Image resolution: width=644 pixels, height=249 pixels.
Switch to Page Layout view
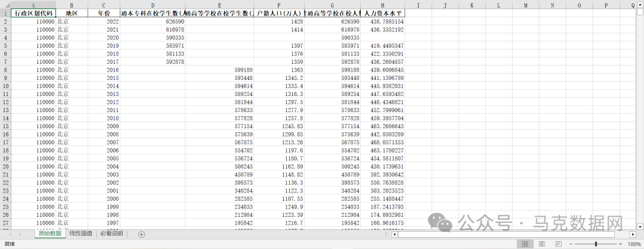click(x=541, y=244)
